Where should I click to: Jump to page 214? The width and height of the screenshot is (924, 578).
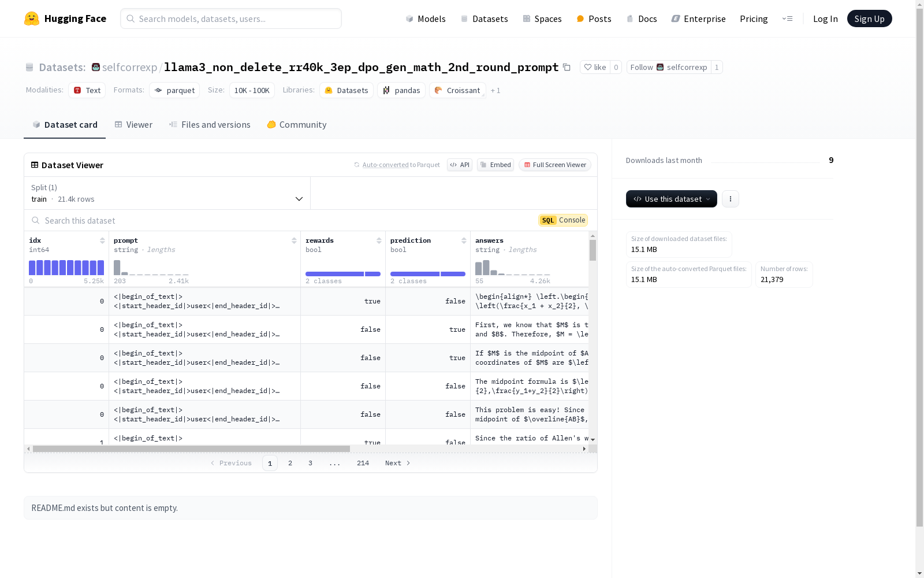point(363,463)
